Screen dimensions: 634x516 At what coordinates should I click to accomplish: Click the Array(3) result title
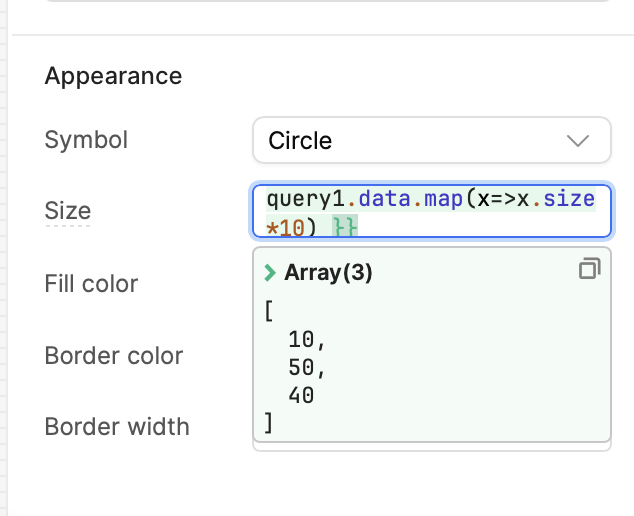coord(328,273)
